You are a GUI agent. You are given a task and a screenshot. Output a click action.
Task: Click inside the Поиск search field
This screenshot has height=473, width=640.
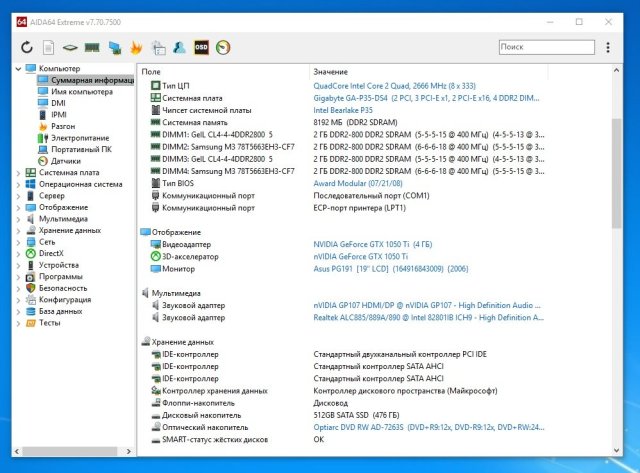547,47
